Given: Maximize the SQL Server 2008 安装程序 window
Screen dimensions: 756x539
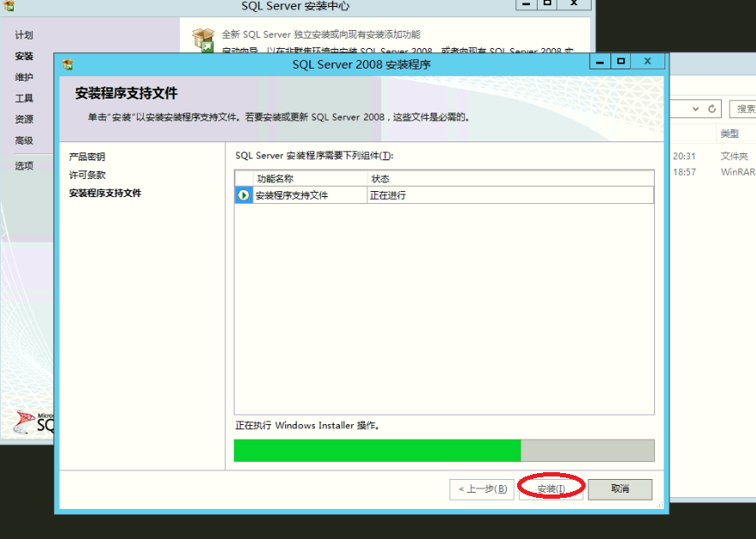Looking at the screenshot, I should click(x=621, y=62).
